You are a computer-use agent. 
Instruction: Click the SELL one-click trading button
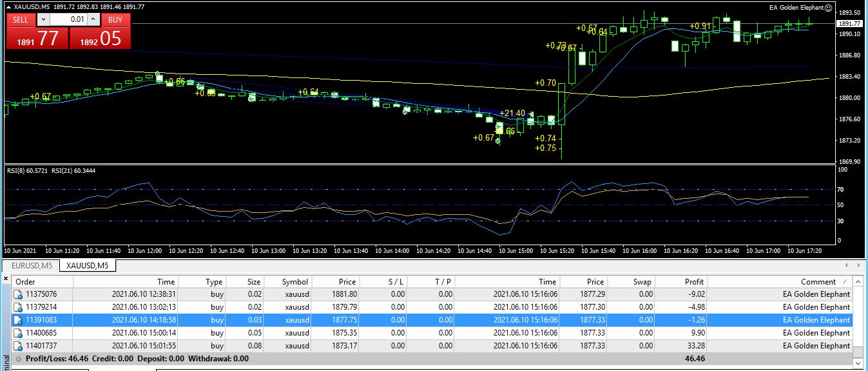coord(21,19)
